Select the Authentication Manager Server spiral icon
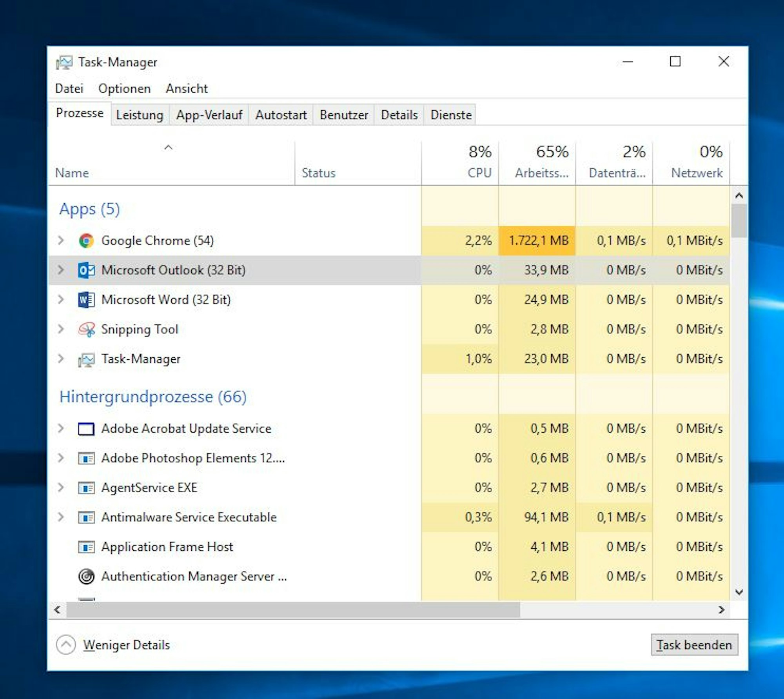 tap(86, 576)
